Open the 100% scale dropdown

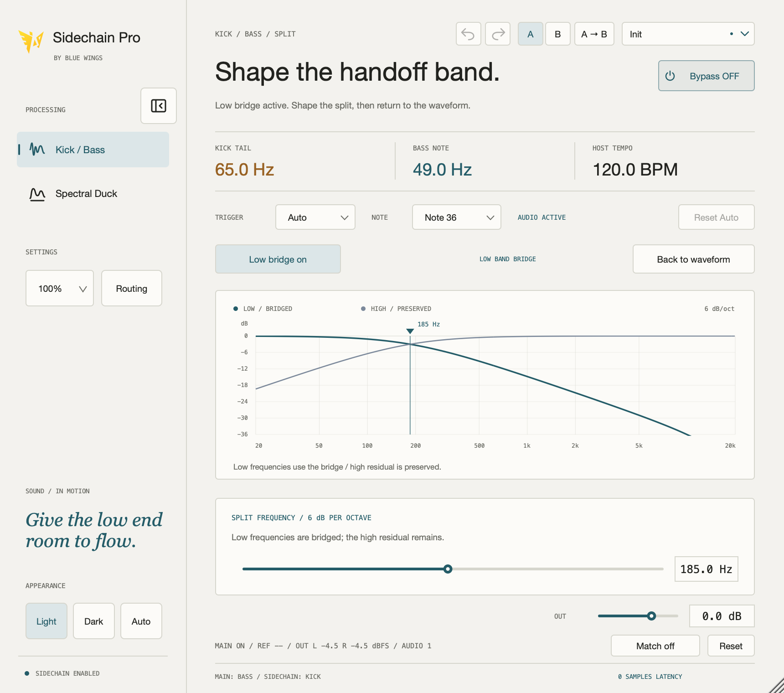pos(60,288)
